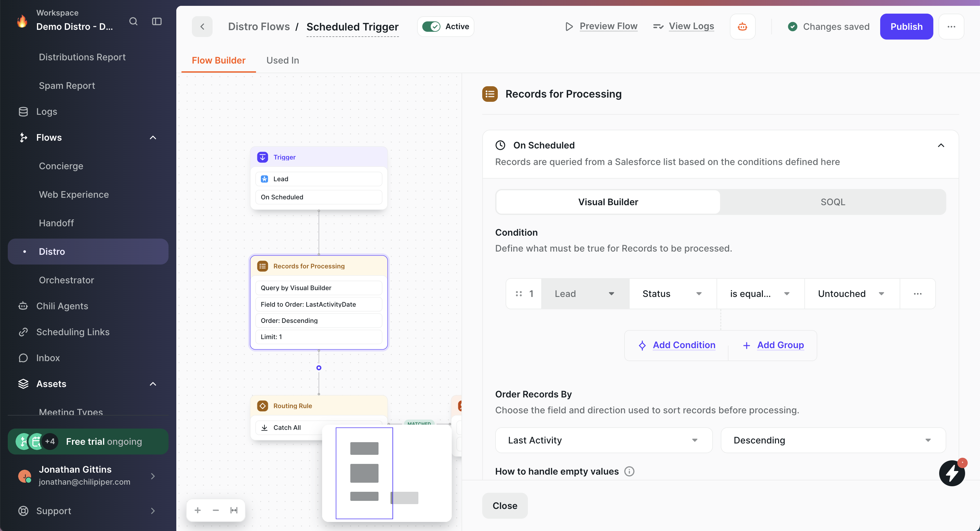Click the Preview Flow link
This screenshot has width=980, height=531.
608,26
